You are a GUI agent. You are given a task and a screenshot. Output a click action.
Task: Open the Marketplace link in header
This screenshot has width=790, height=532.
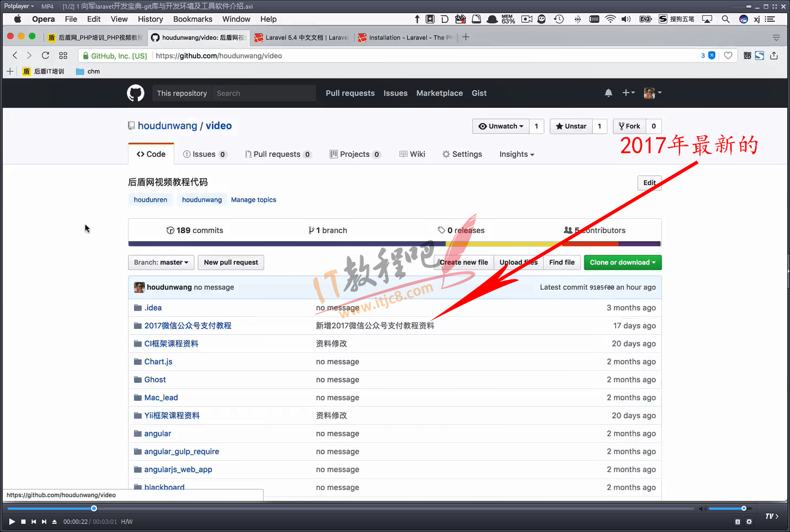click(440, 93)
